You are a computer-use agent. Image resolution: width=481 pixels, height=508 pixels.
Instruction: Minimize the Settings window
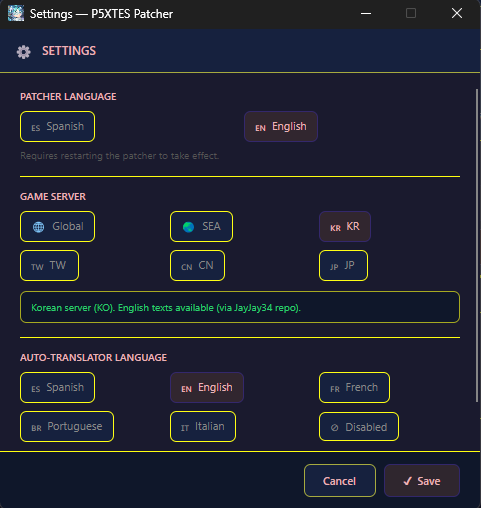366,14
